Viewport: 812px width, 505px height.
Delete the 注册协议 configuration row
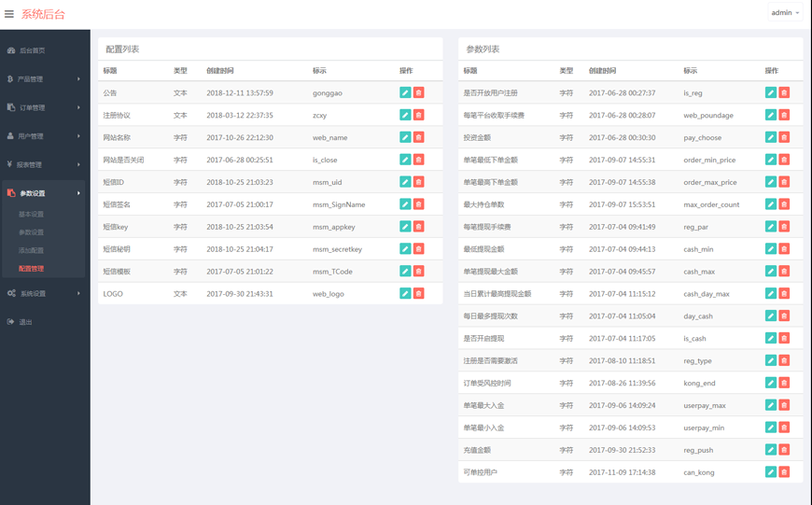(x=419, y=115)
